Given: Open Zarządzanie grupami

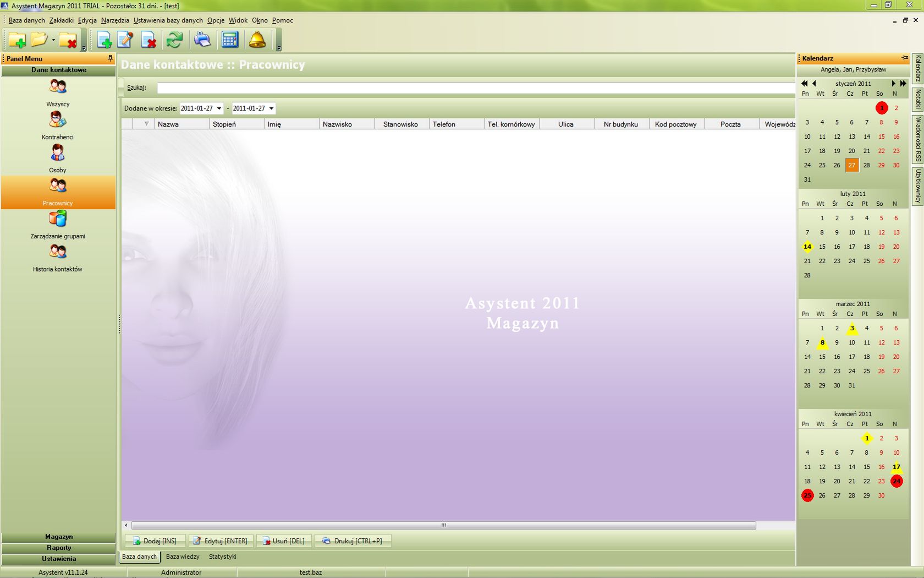Looking at the screenshot, I should pos(58,225).
